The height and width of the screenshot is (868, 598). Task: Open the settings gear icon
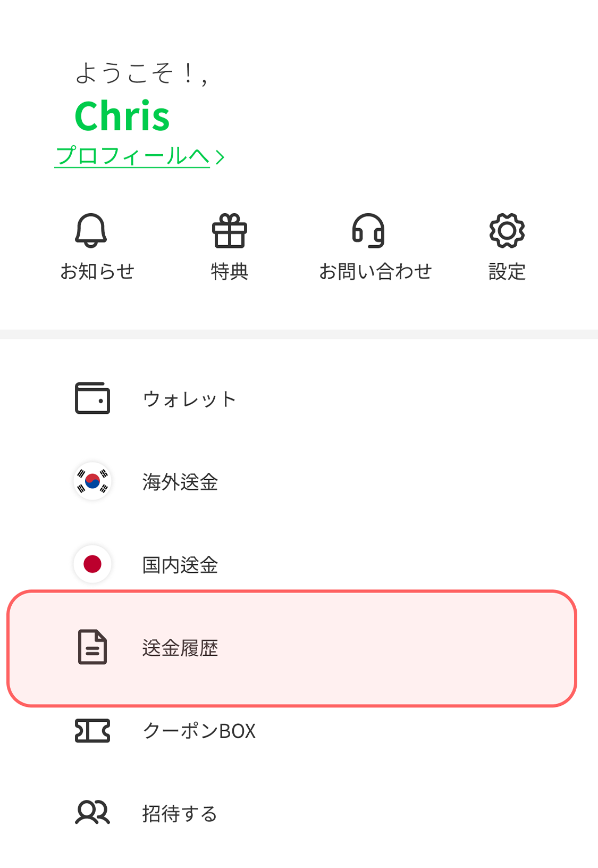(x=507, y=230)
